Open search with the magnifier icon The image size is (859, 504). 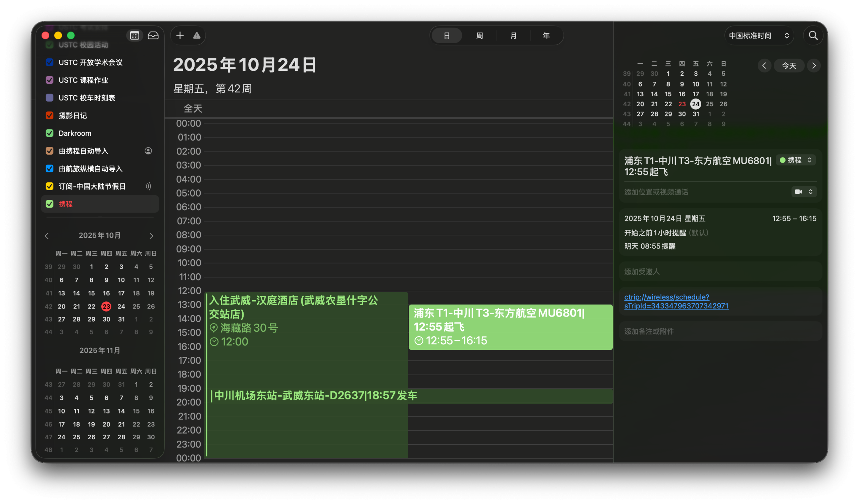(813, 36)
